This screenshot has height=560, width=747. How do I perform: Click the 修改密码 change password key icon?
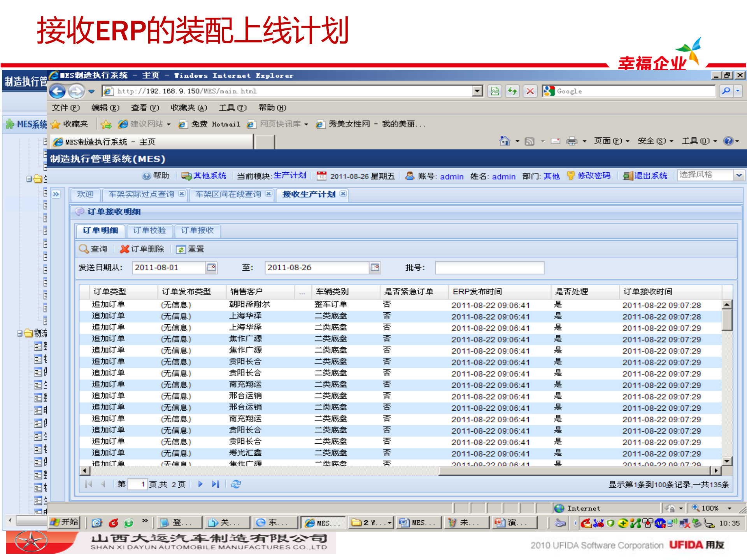(x=571, y=176)
